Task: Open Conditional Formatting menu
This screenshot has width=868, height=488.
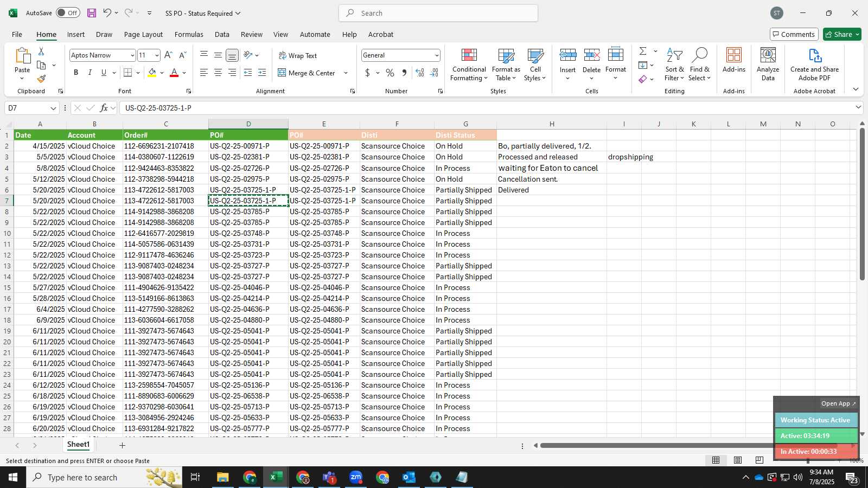Action: click(x=469, y=65)
